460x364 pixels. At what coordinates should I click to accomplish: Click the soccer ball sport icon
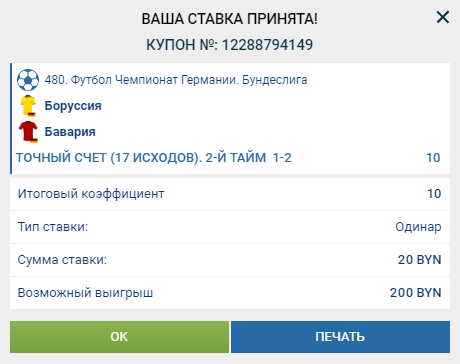coord(28,80)
